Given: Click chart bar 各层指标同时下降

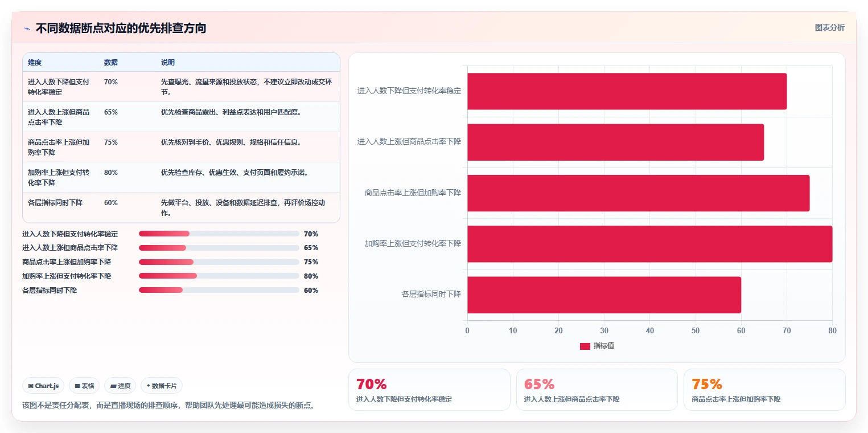Looking at the screenshot, I should point(604,295).
